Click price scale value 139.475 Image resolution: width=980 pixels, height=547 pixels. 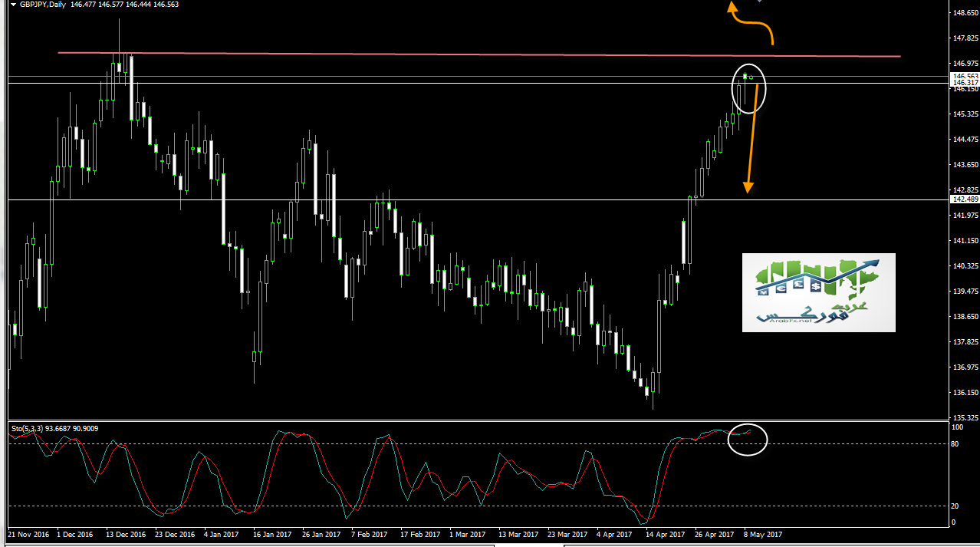pos(964,292)
